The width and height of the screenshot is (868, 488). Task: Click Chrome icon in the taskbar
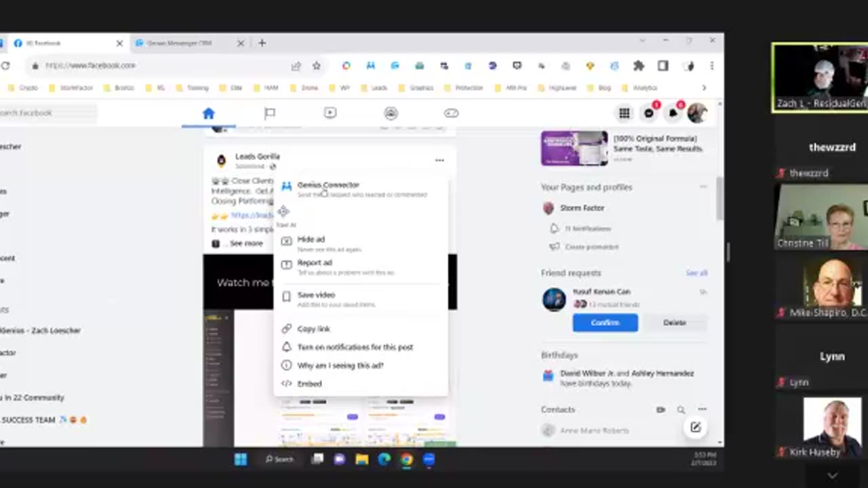(406, 460)
